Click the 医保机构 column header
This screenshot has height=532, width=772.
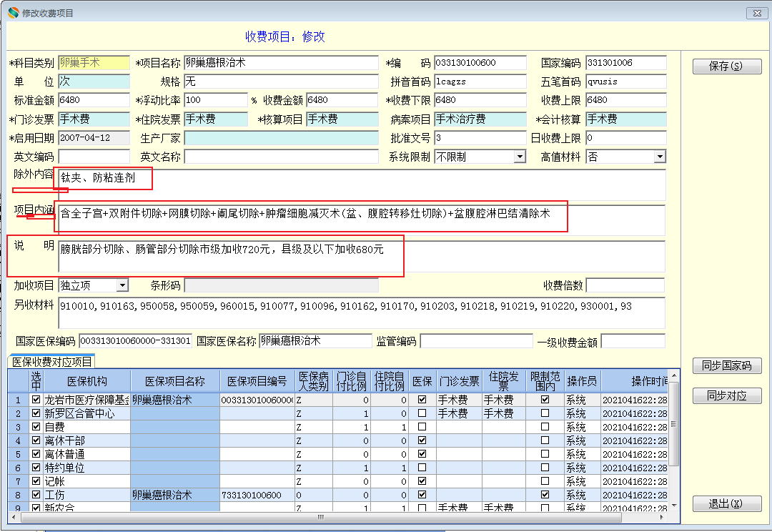point(86,381)
